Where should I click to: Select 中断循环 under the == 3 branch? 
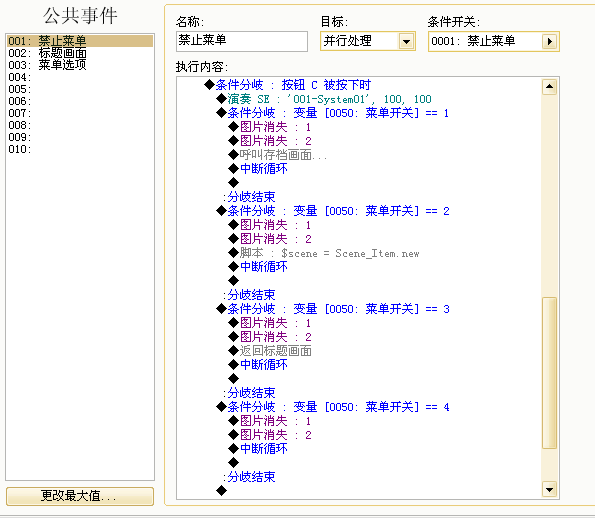pos(258,364)
